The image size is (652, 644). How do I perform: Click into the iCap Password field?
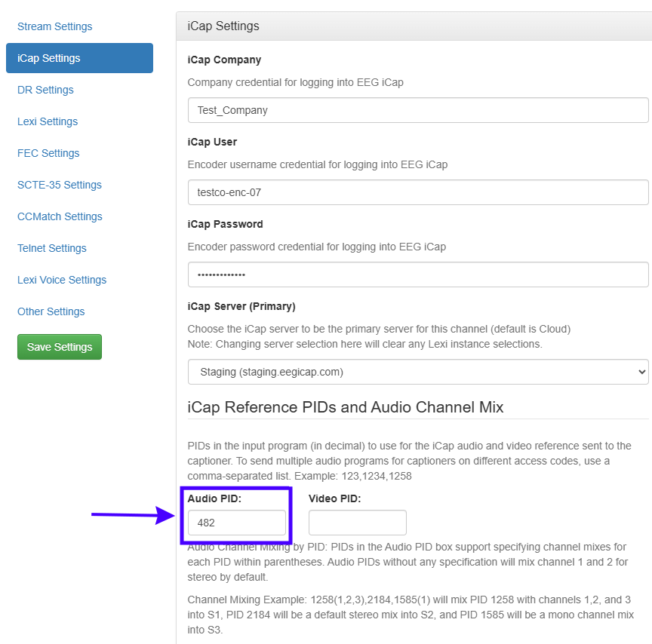coord(418,274)
